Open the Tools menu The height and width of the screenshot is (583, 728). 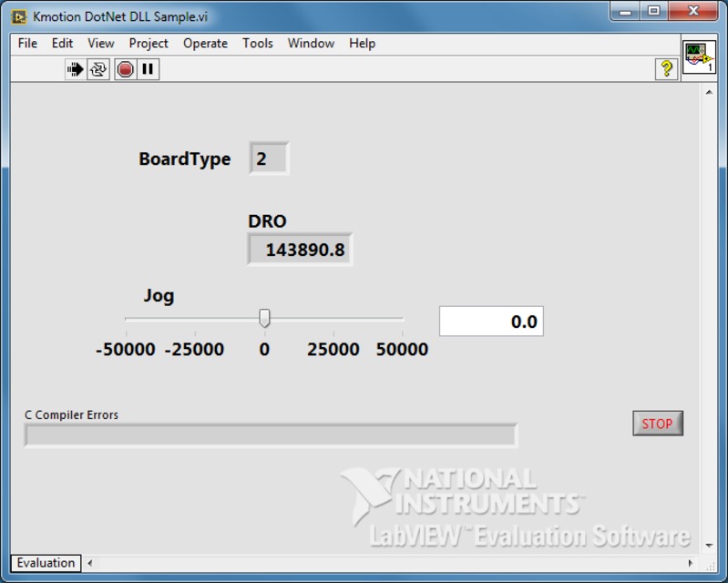257,43
